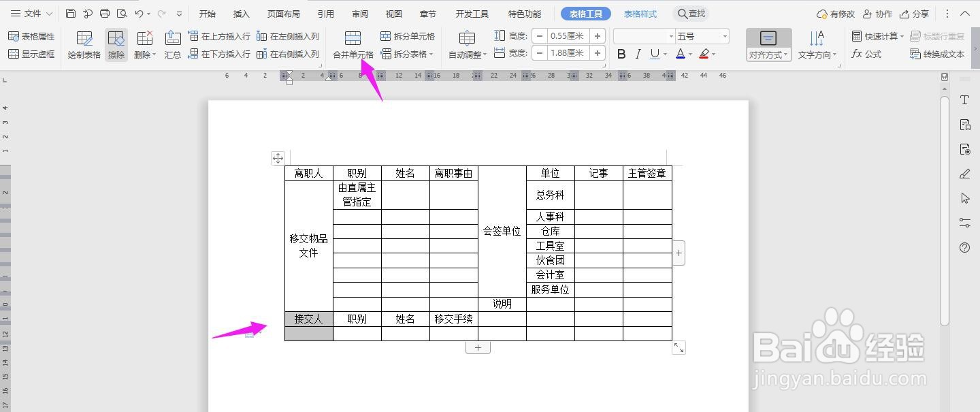The width and height of the screenshot is (980, 412).
Task: Open 表格属性 table properties
Action: point(31,36)
